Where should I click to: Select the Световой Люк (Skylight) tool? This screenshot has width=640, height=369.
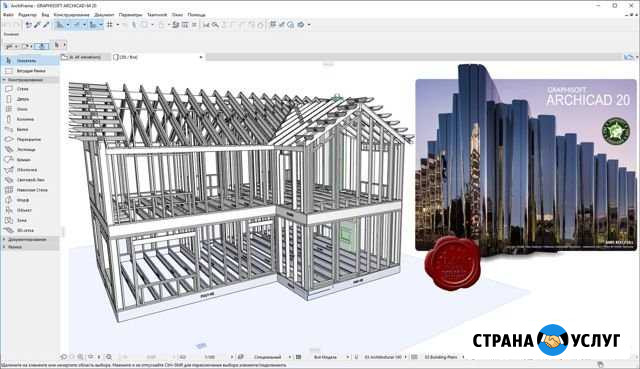point(30,180)
